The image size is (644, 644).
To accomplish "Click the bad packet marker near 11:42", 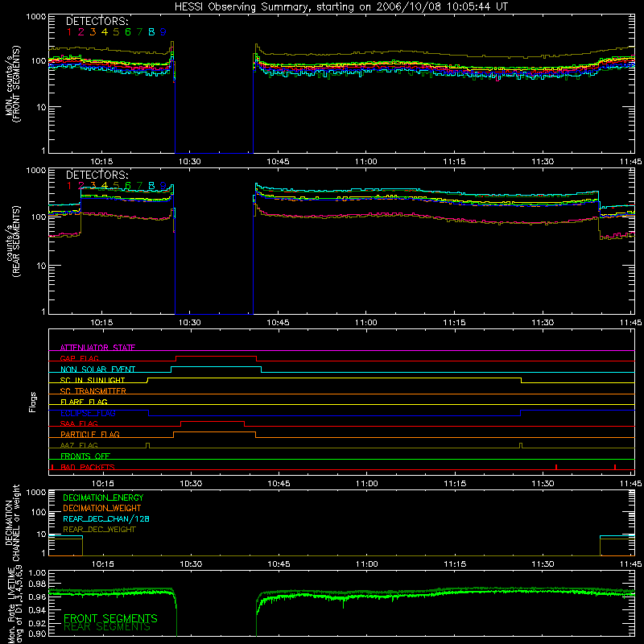I will coord(615,467).
